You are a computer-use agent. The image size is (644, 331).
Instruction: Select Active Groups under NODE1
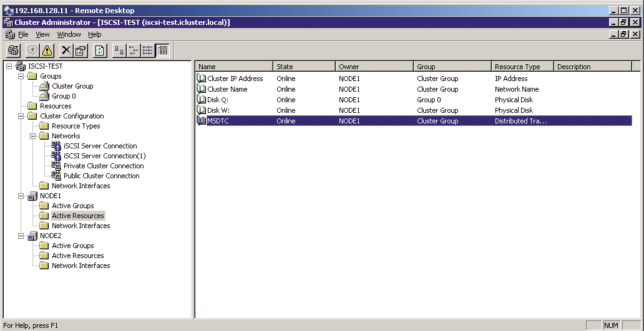[x=72, y=206]
